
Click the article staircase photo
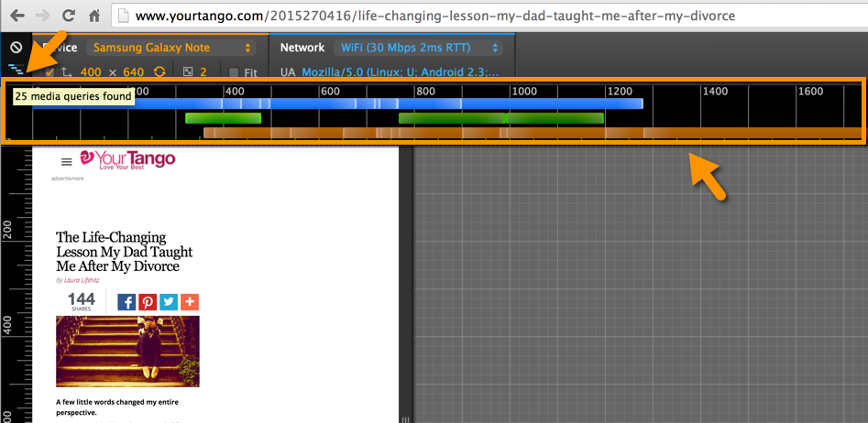point(127,352)
